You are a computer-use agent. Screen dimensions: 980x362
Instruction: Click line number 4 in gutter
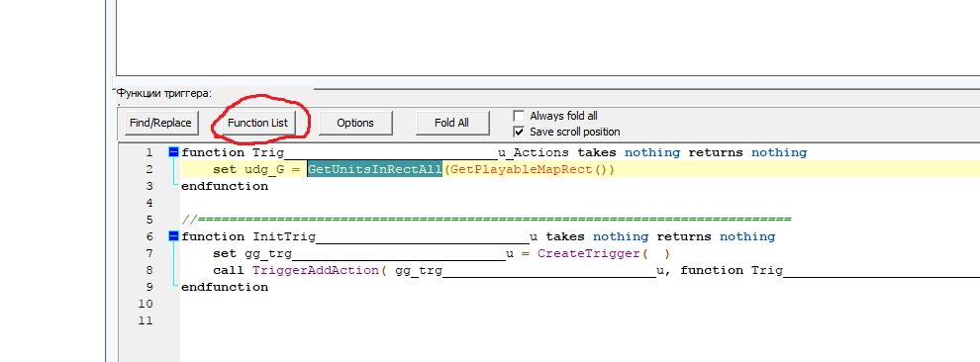pos(148,203)
